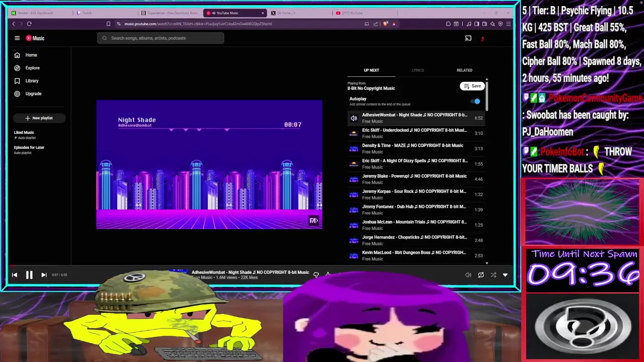Play Eric Skiff - Underclocked from queue
This screenshot has width=644, height=362.
[x=416, y=133]
